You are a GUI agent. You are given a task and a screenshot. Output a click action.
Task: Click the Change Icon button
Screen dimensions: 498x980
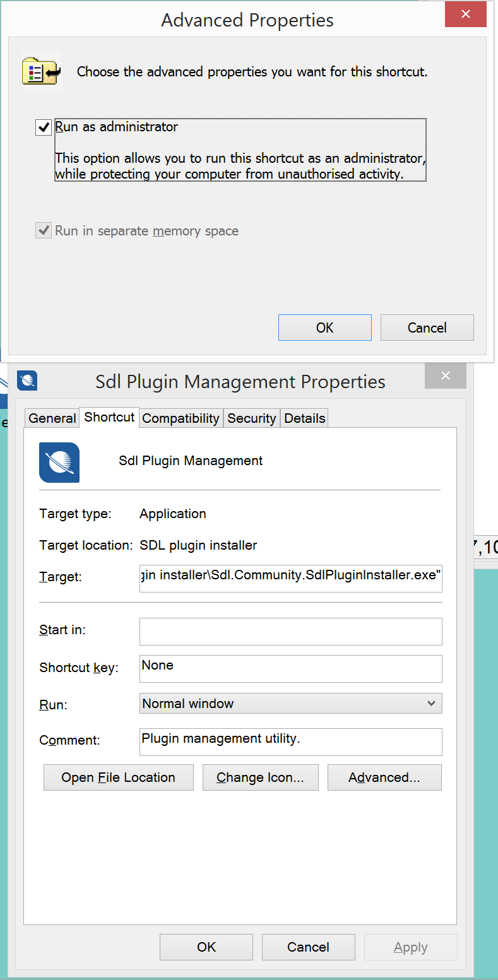coord(261,777)
